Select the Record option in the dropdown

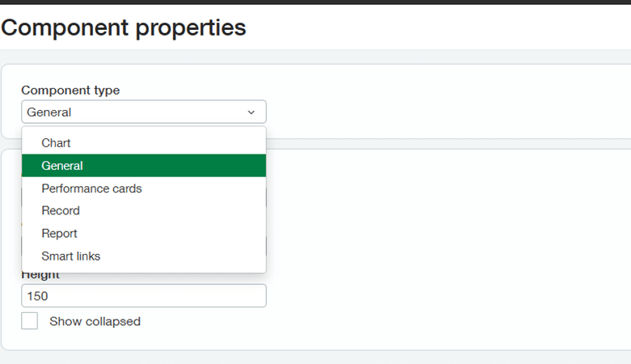click(x=61, y=211)
